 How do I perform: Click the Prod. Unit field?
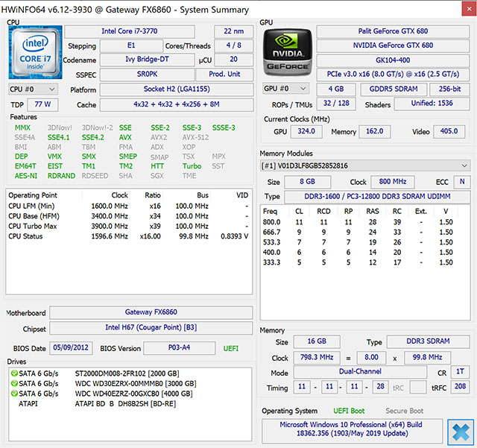click(x=224, y=75)
